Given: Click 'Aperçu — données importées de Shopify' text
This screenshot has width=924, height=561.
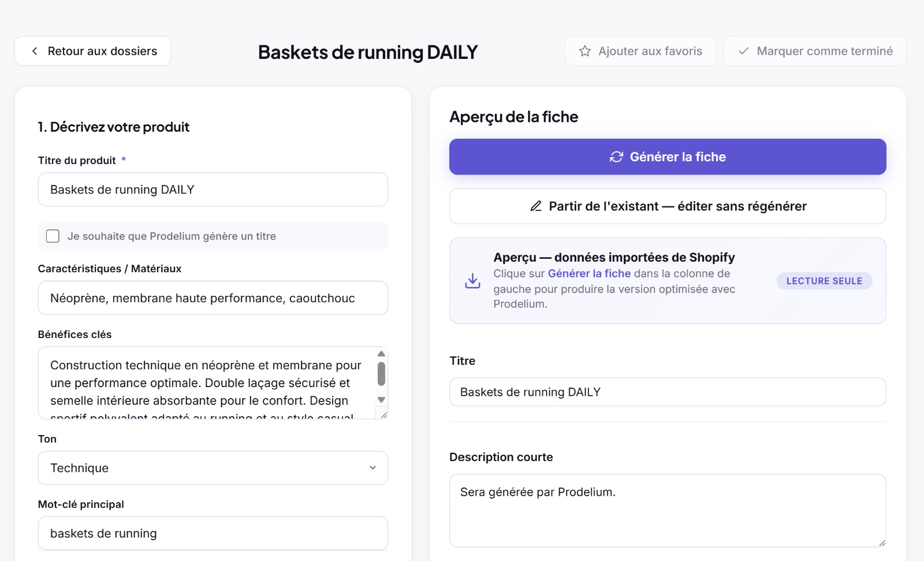Looking at the screenshot, I should tap(614, 257).
